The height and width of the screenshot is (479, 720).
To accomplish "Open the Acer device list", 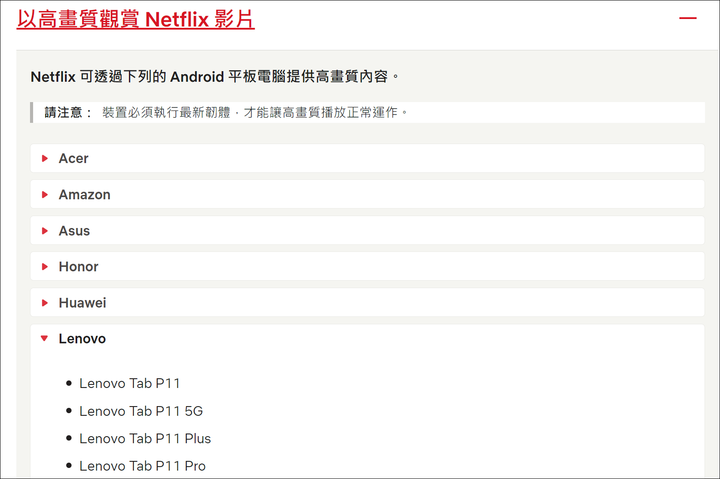I will (367, 158).
